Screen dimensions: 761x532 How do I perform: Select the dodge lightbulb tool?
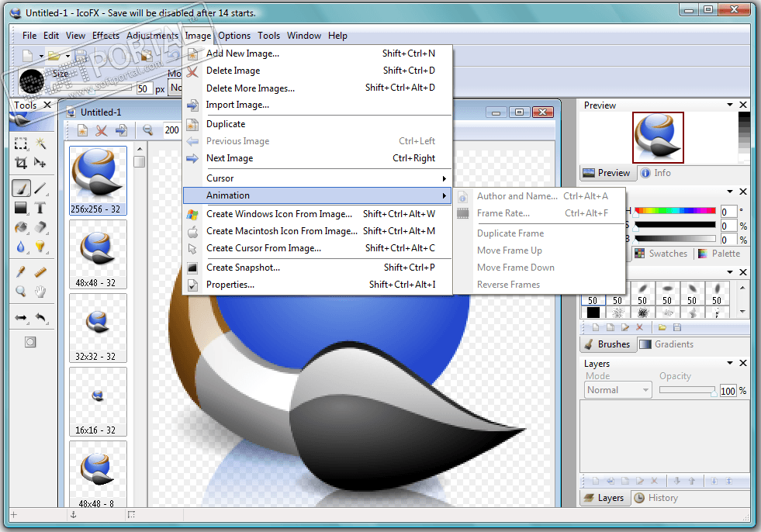(x=40, y=247)
